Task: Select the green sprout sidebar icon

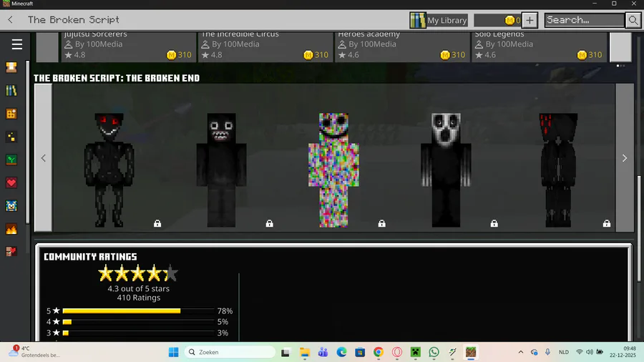Action: pyautogui.click(x=11, y=160)
